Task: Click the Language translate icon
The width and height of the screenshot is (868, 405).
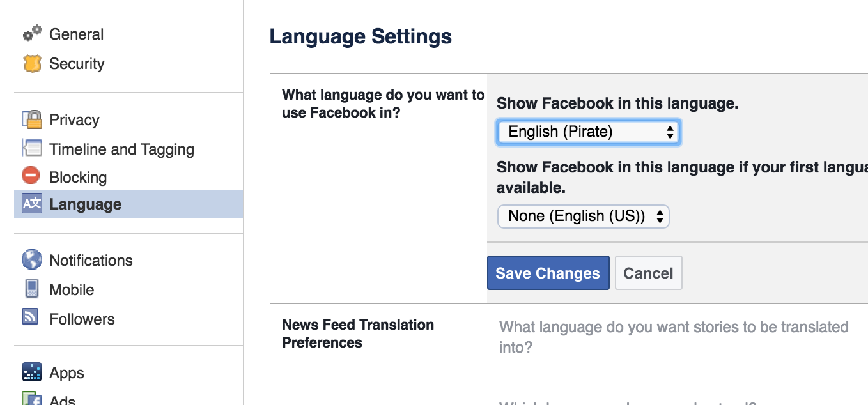Action: point(32,204)
